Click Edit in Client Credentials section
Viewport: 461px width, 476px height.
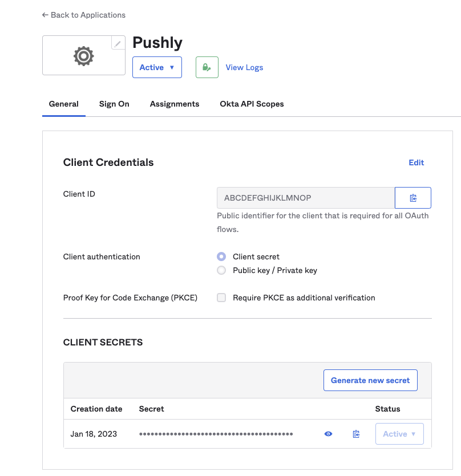[416, 162]
